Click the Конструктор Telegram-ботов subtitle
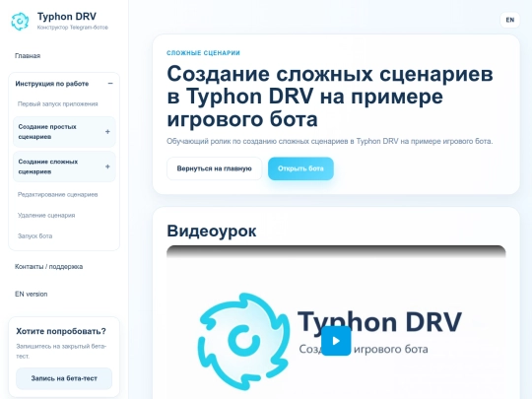This screenshot has width=532, height=399. [73, 28]
